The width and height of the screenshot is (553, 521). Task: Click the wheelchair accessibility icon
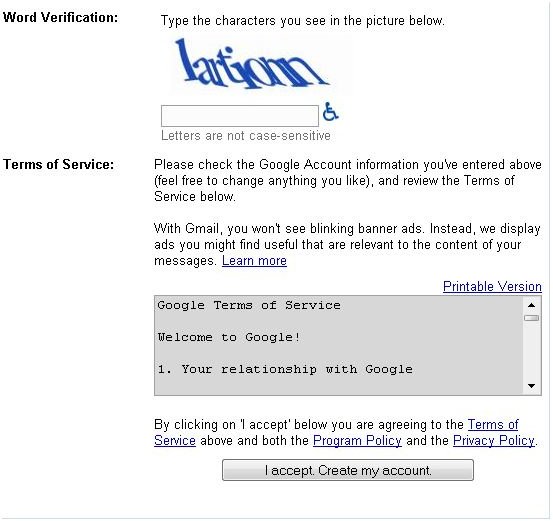pyautogui.click(x=330, y=111)
